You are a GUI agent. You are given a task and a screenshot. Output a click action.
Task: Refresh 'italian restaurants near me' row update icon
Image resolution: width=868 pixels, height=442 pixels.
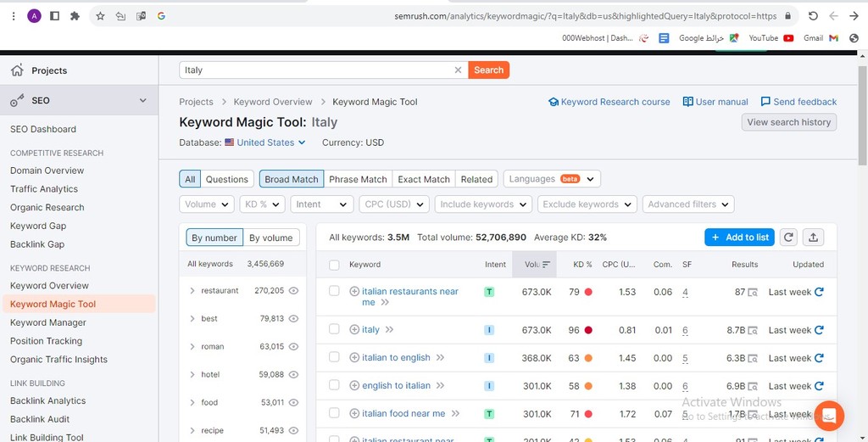(820, 291)
